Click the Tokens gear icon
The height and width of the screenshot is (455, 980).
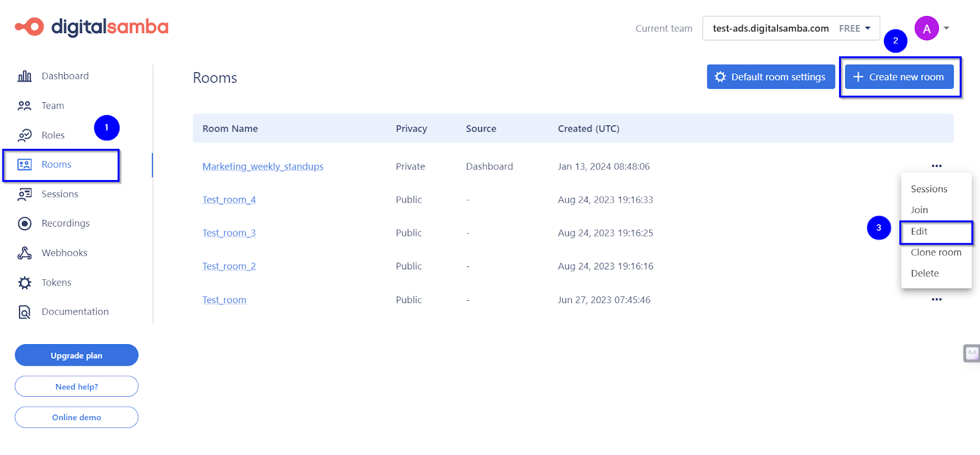[x=24, y=282]
